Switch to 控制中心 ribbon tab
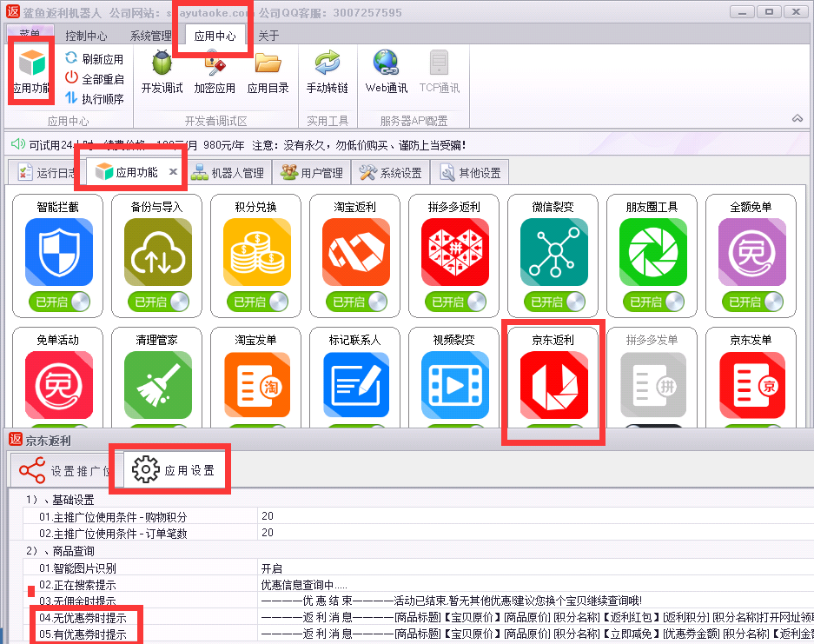 (86, 36)
